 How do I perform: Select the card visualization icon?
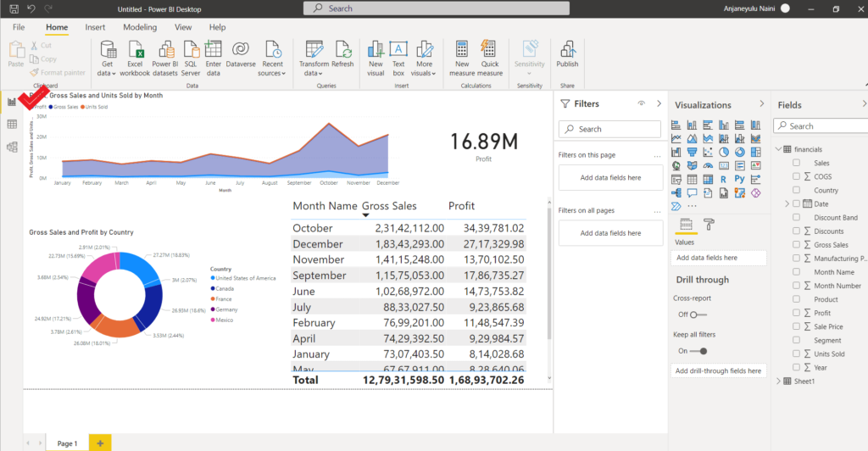724,165
